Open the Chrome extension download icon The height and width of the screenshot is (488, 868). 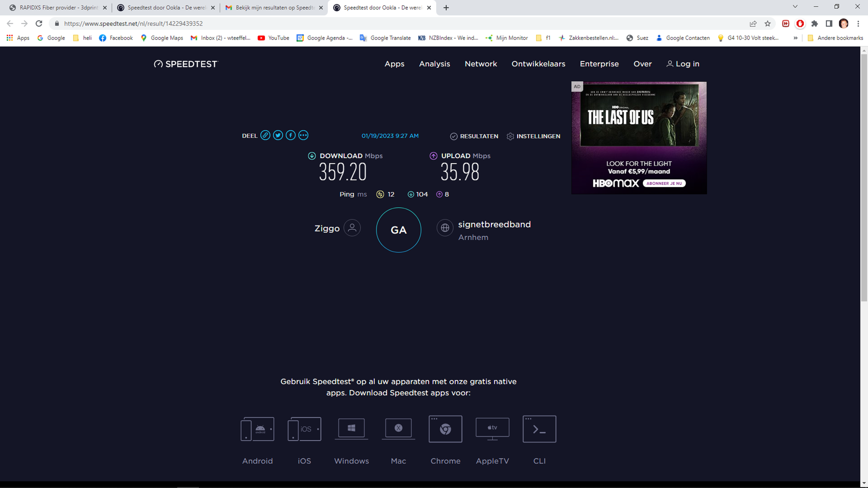tap(445, 429)
